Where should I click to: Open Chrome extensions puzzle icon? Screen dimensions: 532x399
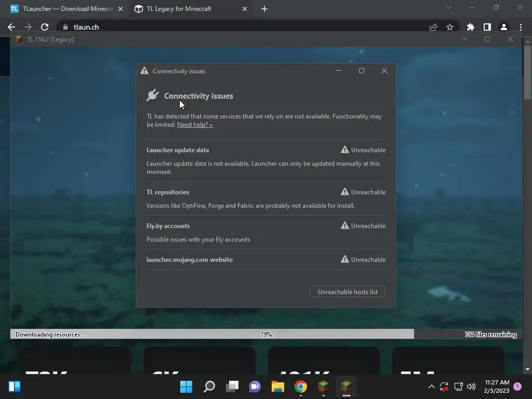coord(471,27)
